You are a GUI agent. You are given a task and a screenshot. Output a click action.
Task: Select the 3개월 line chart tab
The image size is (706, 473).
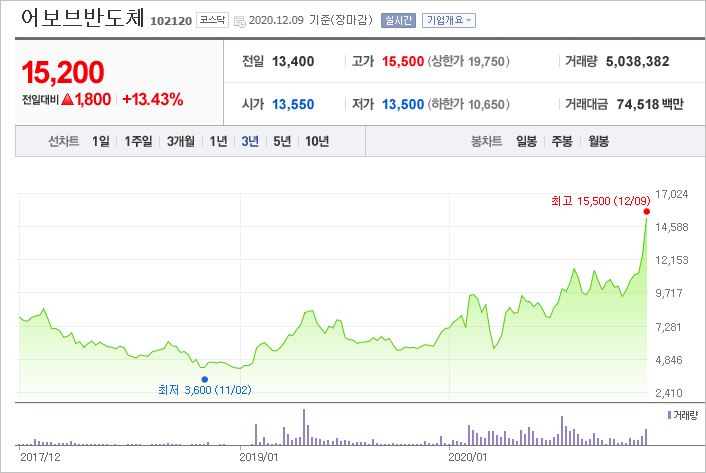[181, 141]
